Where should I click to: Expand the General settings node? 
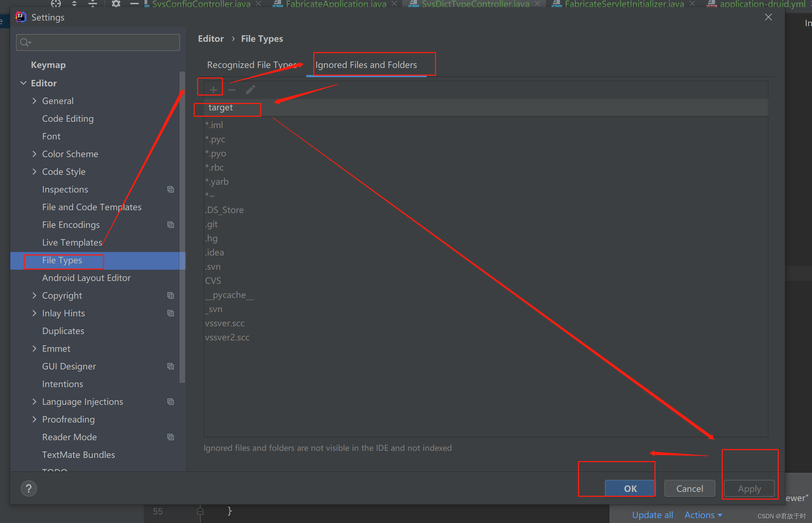pos(34,101)
